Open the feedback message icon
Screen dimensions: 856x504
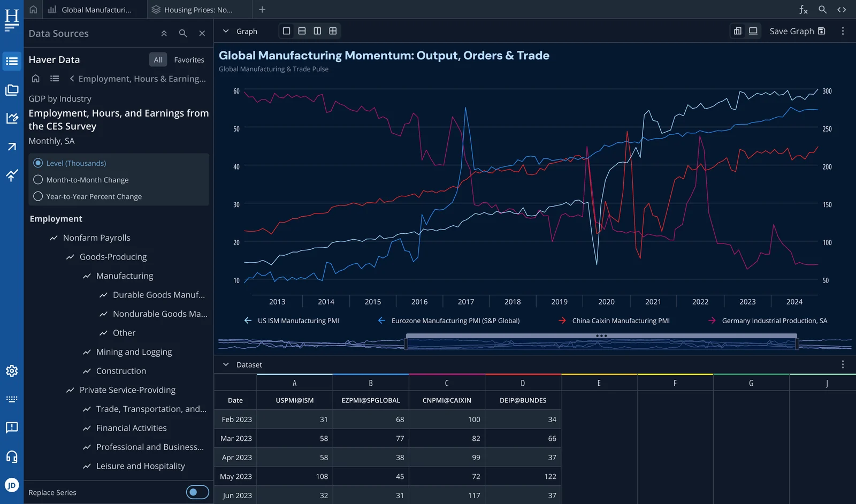tap(12, 427)
